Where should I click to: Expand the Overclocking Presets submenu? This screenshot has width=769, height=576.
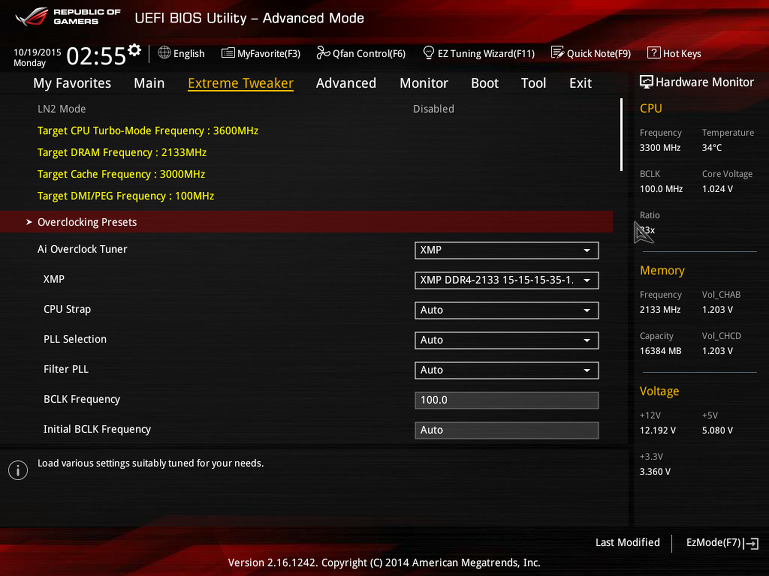[x=307, y=222]
